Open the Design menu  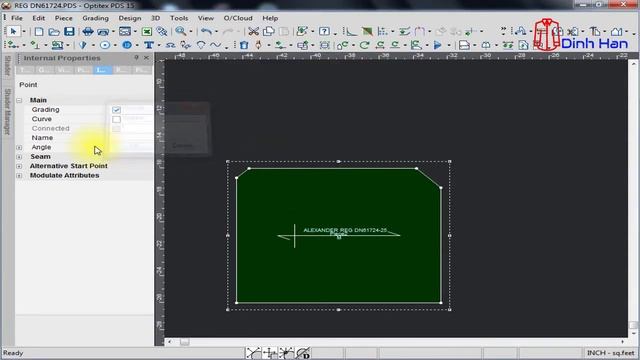(130, 18)
